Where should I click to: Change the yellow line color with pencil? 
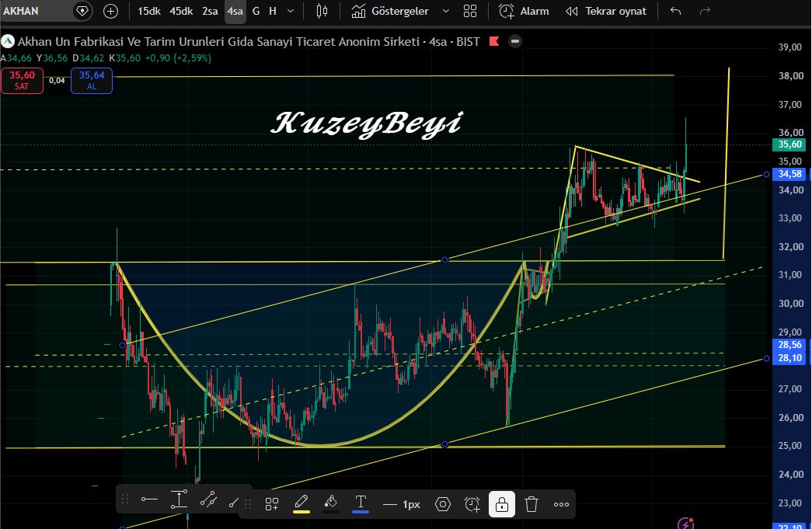(301, 504)
